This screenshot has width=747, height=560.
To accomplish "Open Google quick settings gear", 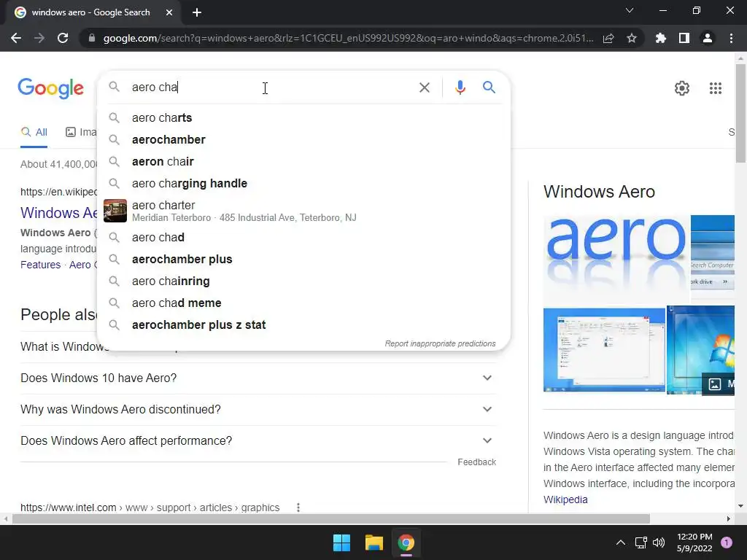I will coord(682,88).
